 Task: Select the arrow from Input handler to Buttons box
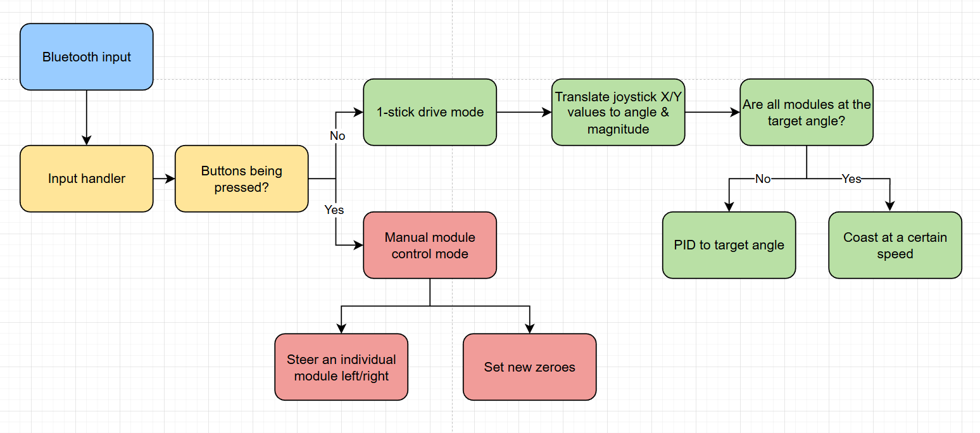[x=161, y=178]
